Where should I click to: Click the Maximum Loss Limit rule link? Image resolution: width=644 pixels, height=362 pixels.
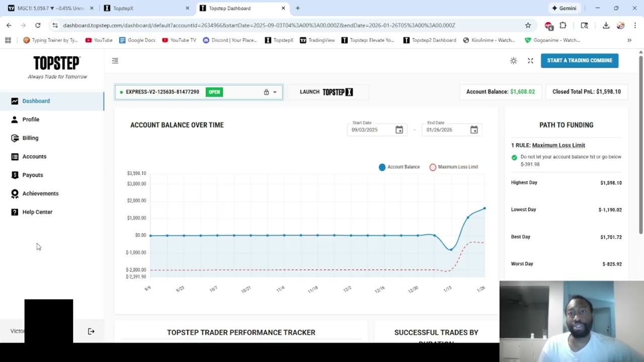pos(558,145)
